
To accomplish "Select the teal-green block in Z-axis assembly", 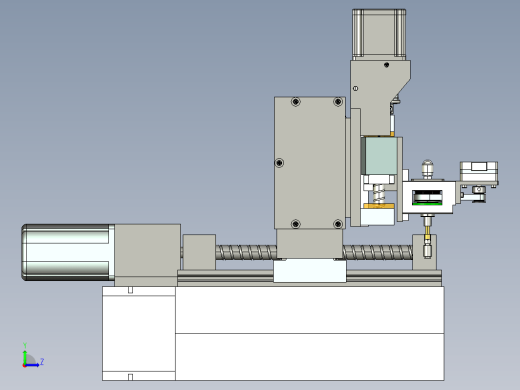I will tap(381, 156).
